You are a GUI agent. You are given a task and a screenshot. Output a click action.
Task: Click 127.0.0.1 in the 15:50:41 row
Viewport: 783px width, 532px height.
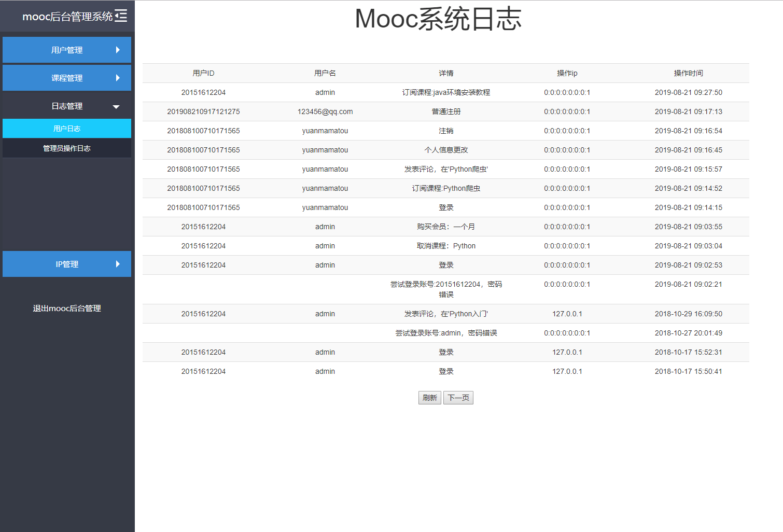[567, 371]
